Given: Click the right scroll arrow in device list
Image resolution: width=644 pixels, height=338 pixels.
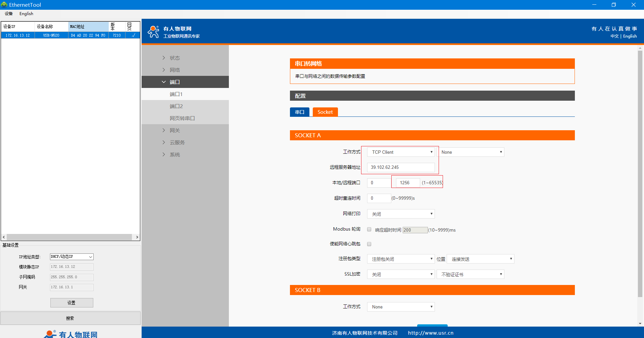Looking at the screenshot, I should [137, 237].
